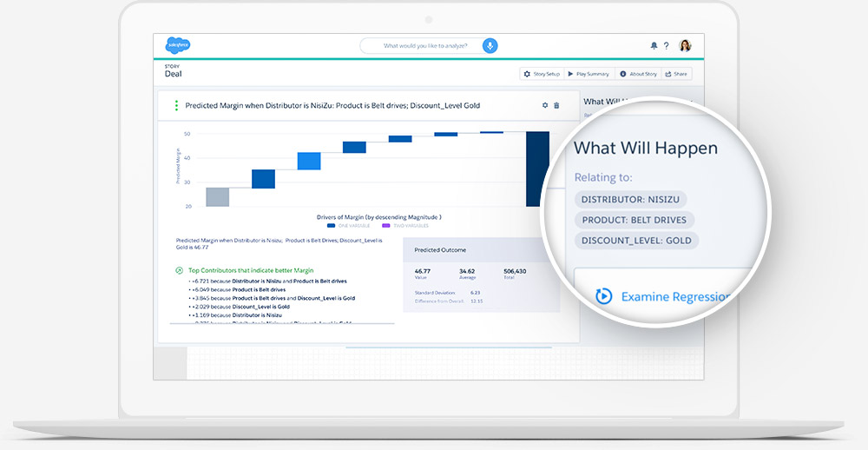Click the tall dark blue final chart bar

coord(537,169)
